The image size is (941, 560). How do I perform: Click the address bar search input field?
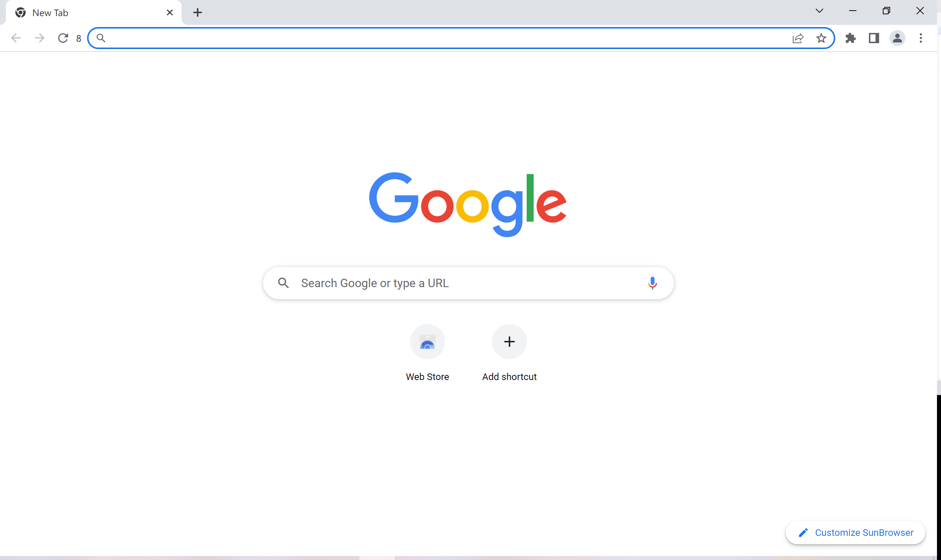[x=462, y=38]
